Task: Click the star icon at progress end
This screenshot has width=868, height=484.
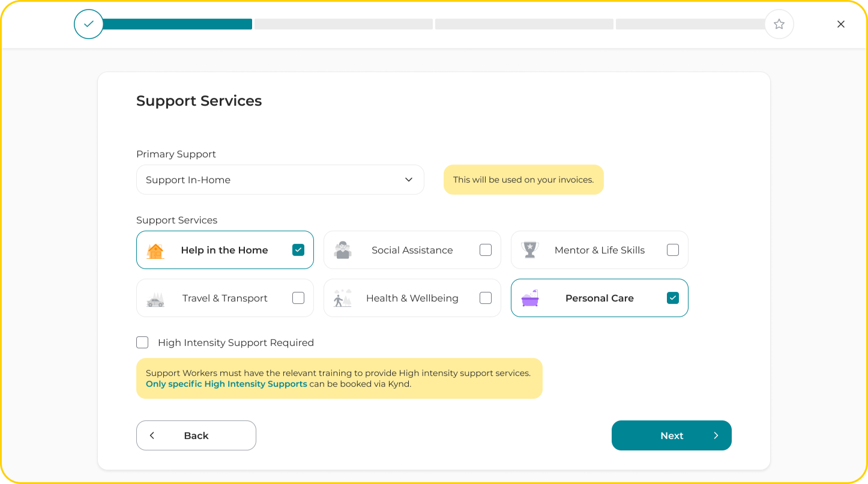Action: point(779,24)
